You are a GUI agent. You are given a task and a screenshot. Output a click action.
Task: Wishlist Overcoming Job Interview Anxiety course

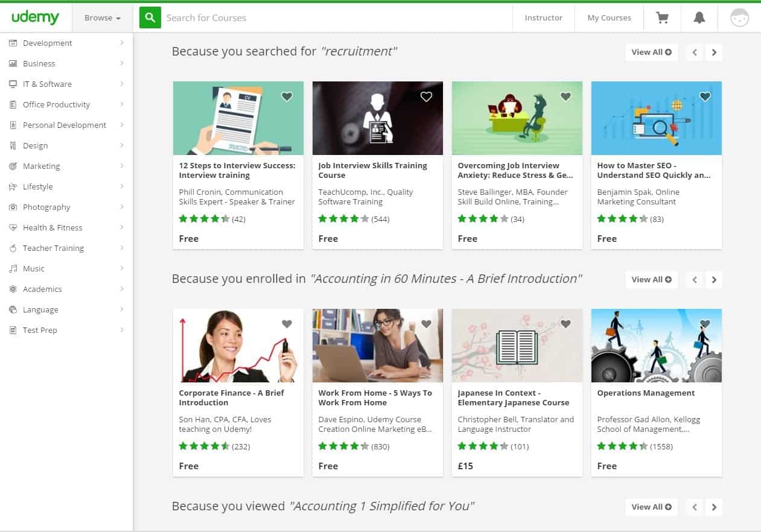pos(565,97)
